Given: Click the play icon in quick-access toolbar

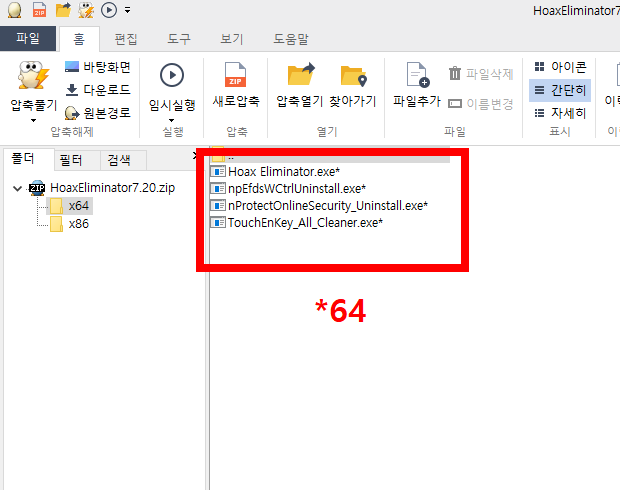Looking at the screenshot, I should tap(109, 10).
